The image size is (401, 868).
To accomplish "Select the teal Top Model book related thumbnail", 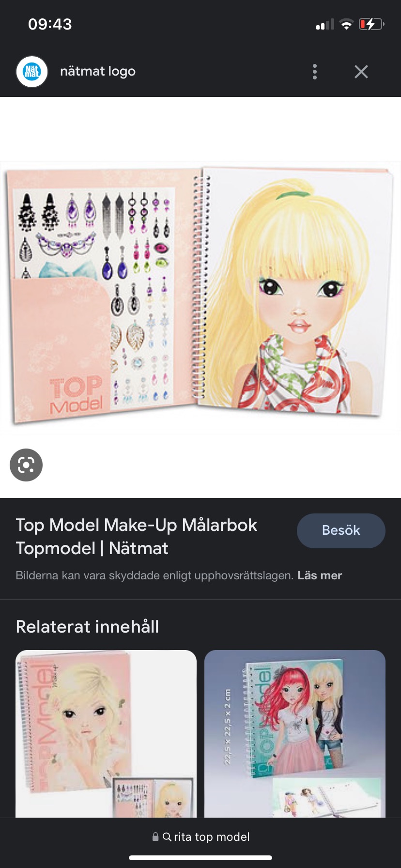I will pyautogui.click(x=294, y=734).
